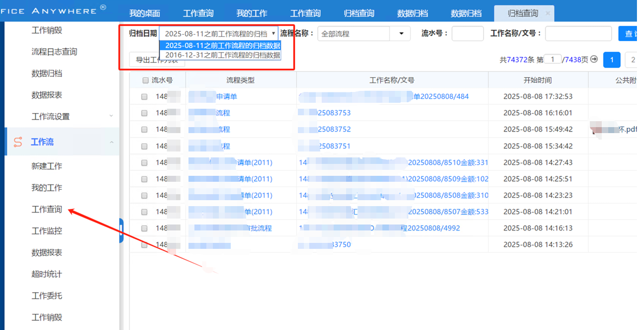Open the 我的工作 tab in top bar
This screenshot has height=330, width=644.
(x=252, y=13)
